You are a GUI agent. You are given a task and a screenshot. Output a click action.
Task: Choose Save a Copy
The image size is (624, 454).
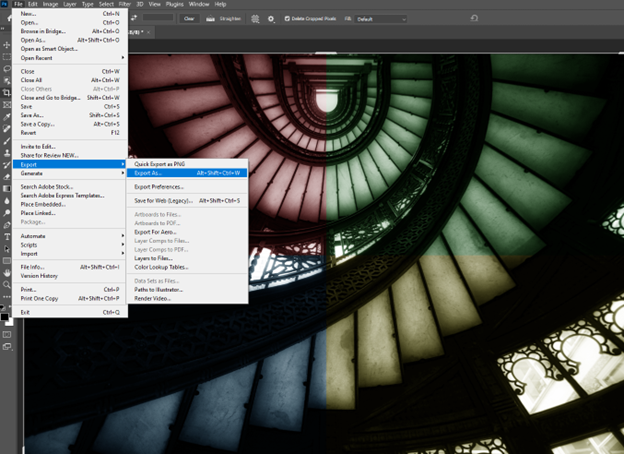(70, 124)
